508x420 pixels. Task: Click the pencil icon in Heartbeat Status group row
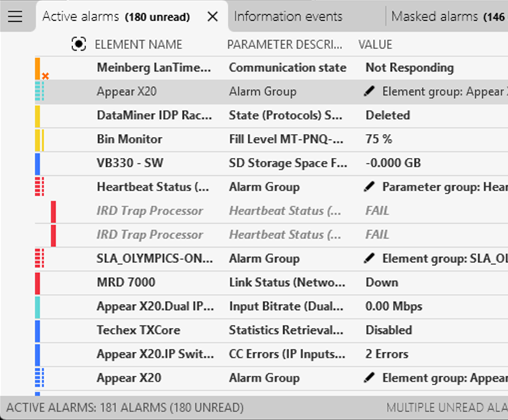[x=369, y=187]
